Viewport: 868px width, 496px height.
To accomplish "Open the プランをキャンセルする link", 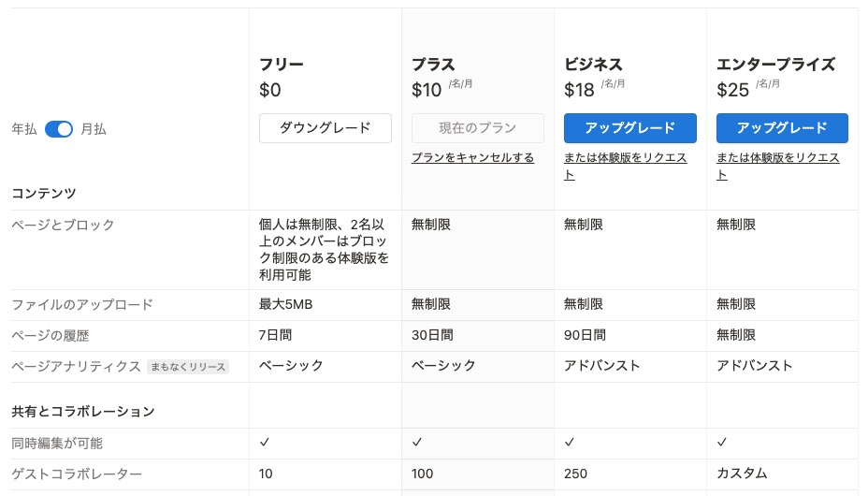I will click(472, 158).
